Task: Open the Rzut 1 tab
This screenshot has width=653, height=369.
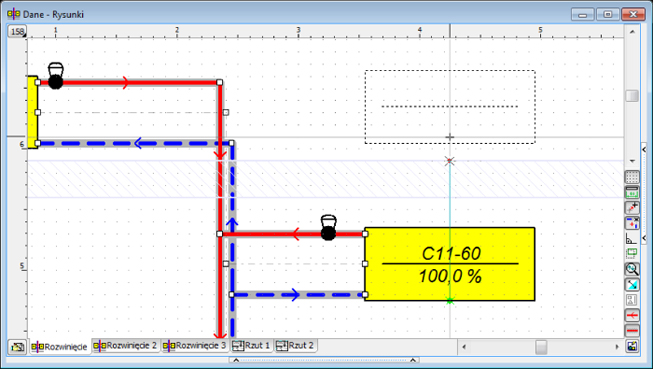Action: click(251, 346)
